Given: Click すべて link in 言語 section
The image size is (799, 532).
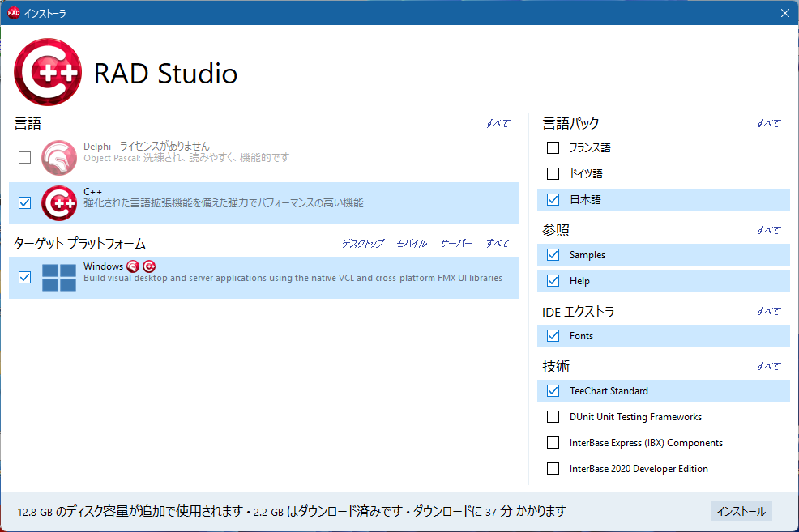Looking at the screenshot, I should (x=498, y=123).
